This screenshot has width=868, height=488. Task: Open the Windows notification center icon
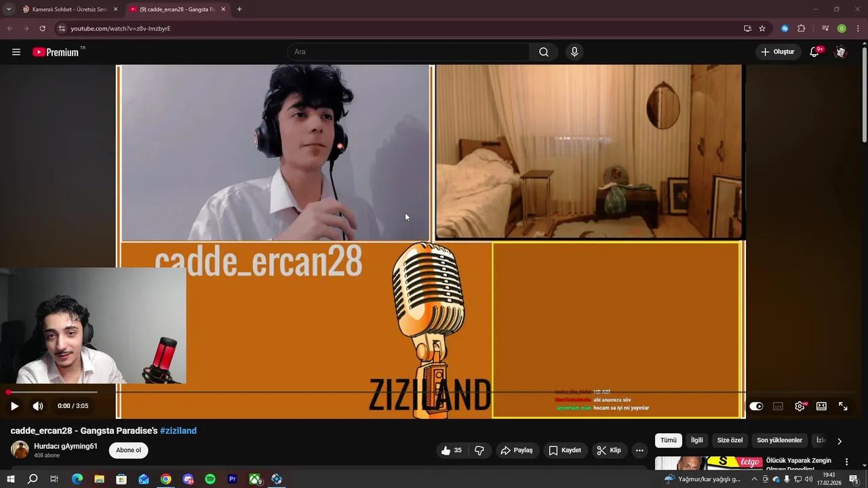coord(854,479)
